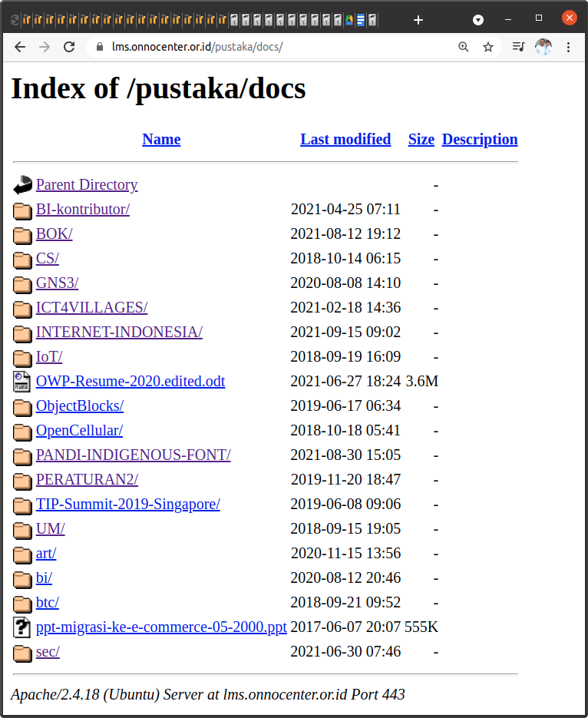
Task: Open the bi/ directory link
Action: point(44,578)
